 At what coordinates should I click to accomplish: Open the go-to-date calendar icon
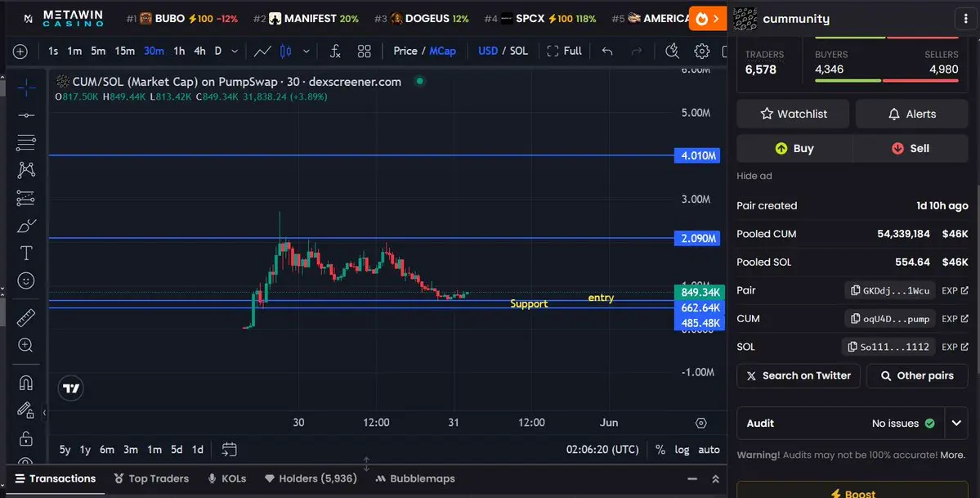[230, 449]
